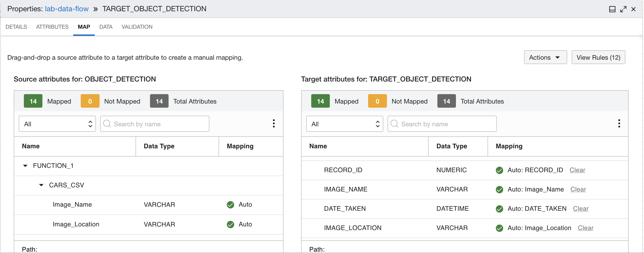
Task: Open the Actions dropdown menu
Action: (543, 57)
